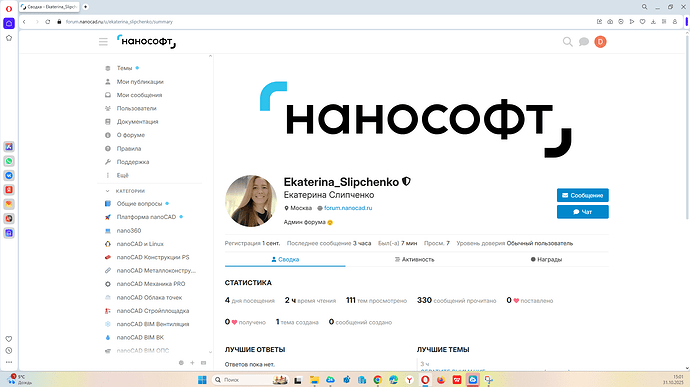Send a message with Сообщение button
The width and height of the screenshot is (690, 387).
pyautogui.click(x=583, y=195)
